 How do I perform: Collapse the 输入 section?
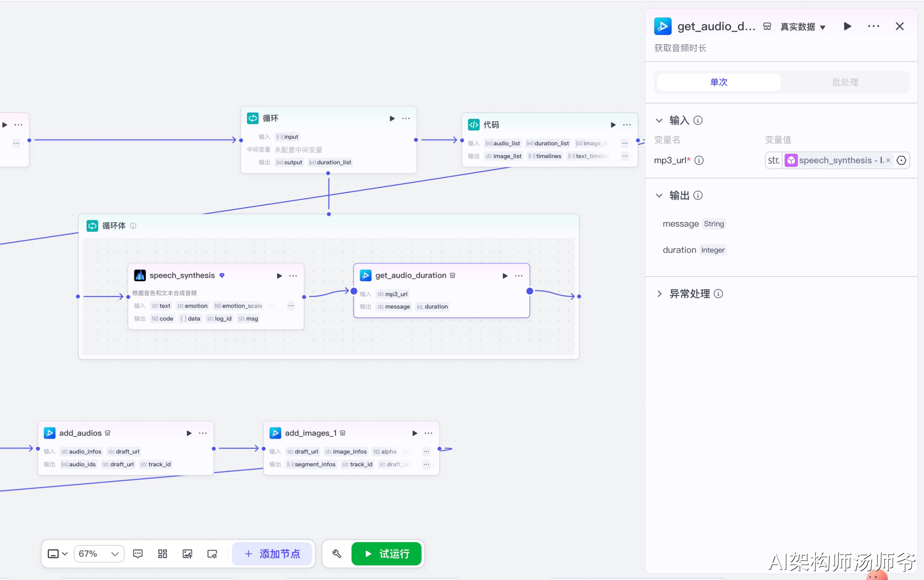[659, 121]
